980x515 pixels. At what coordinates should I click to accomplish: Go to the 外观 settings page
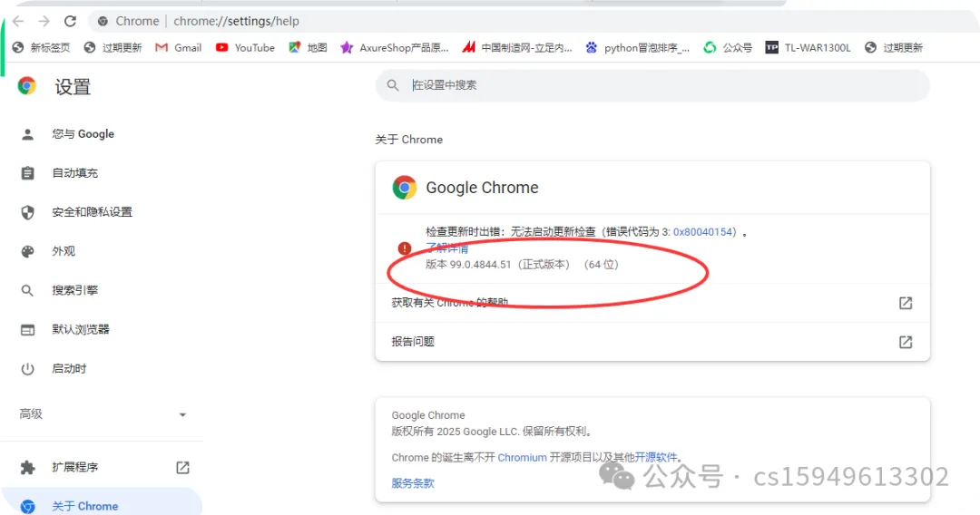pyautogui.click(x=64, y=251)
